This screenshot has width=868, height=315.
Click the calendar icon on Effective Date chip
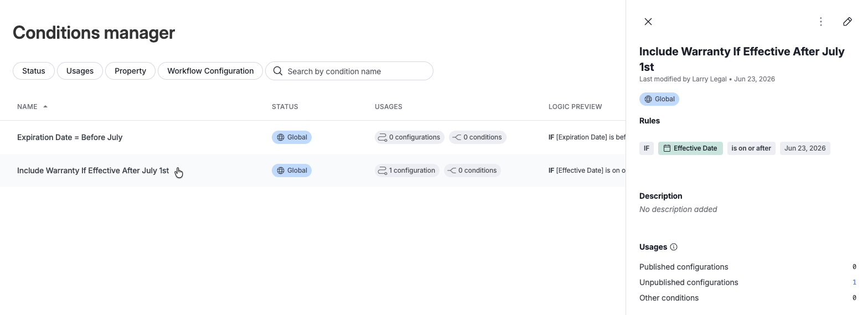666,148
